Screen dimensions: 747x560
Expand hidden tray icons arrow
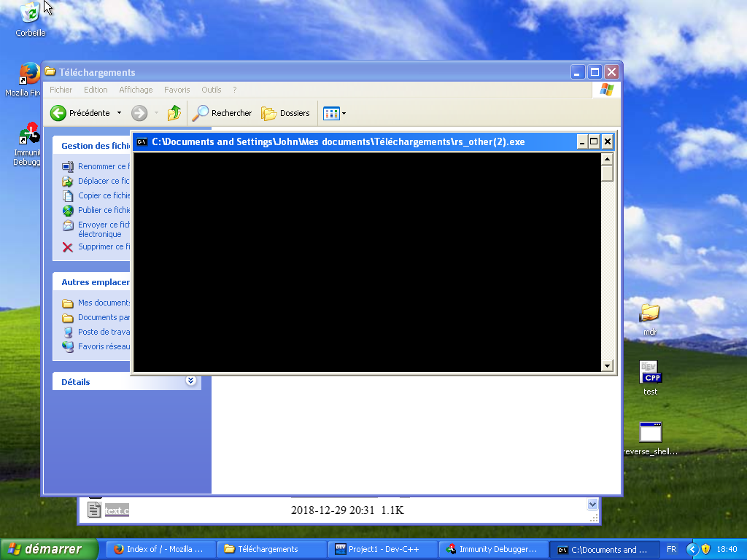coord(692,549)
